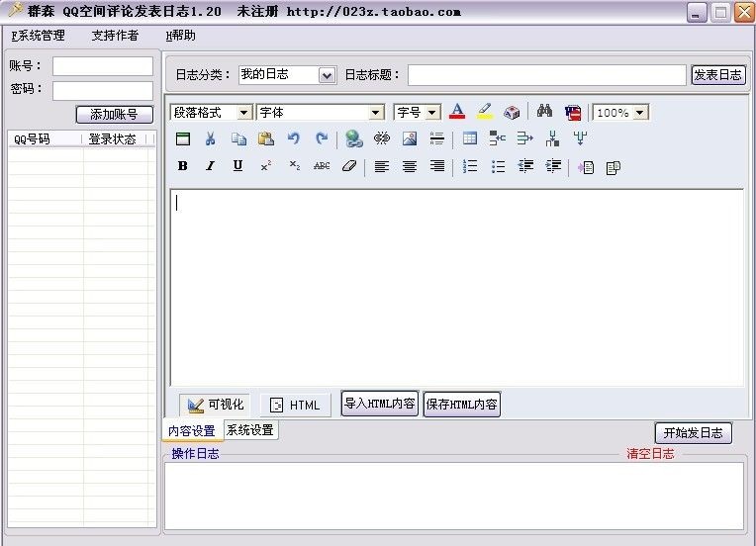Apply superscript formatting
The image size is (756, 546).
tap(265, 166)
